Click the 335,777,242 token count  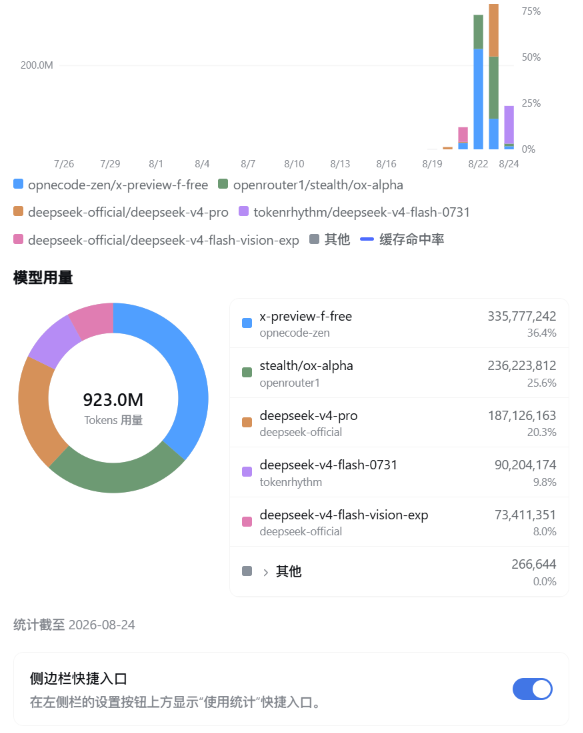(x=522, y=316)
